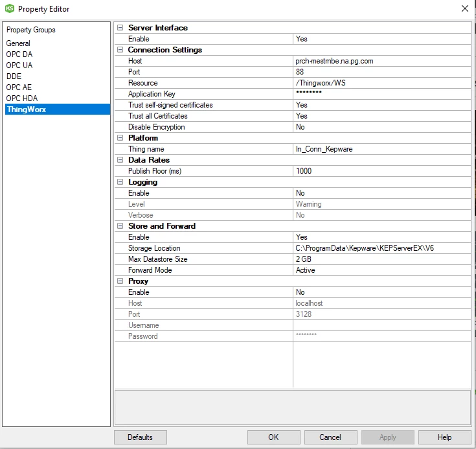Screen dimensions: 476x449
Task: Toggle Disable Encryption value No
Action: point(382,127)
